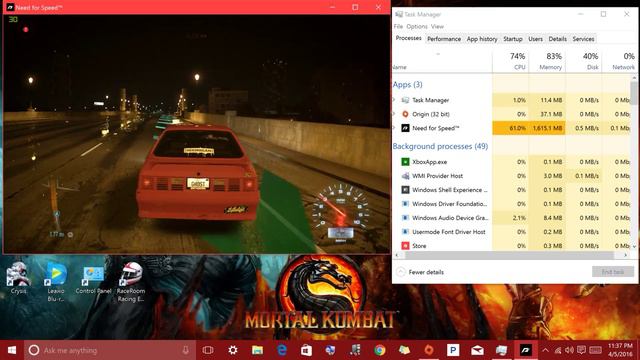The height and width of the screenshot is (360, 640).
Task: Click the Need for Speed process icon
Action: click(x=405, y=128)
